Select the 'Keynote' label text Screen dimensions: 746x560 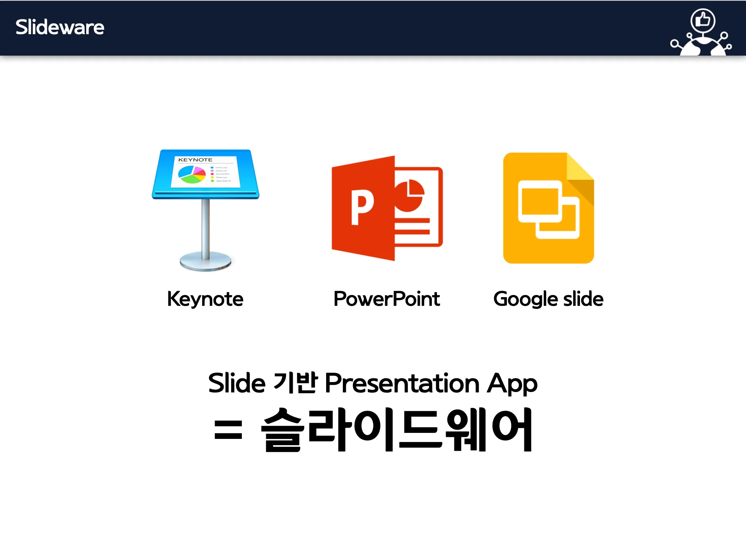205,299
